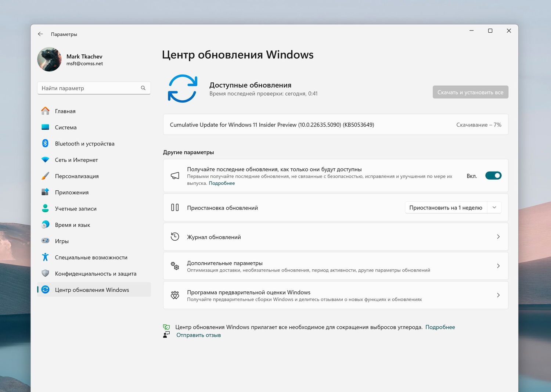
Task: Click the Специальные возможности accessibility icon
Action: click(x=45, y=257)
